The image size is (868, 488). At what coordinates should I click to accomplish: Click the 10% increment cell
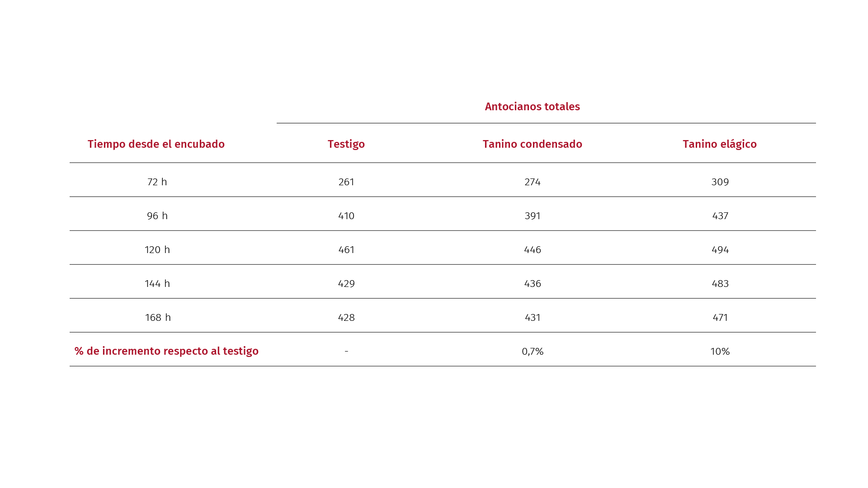(x=720, y=352)
